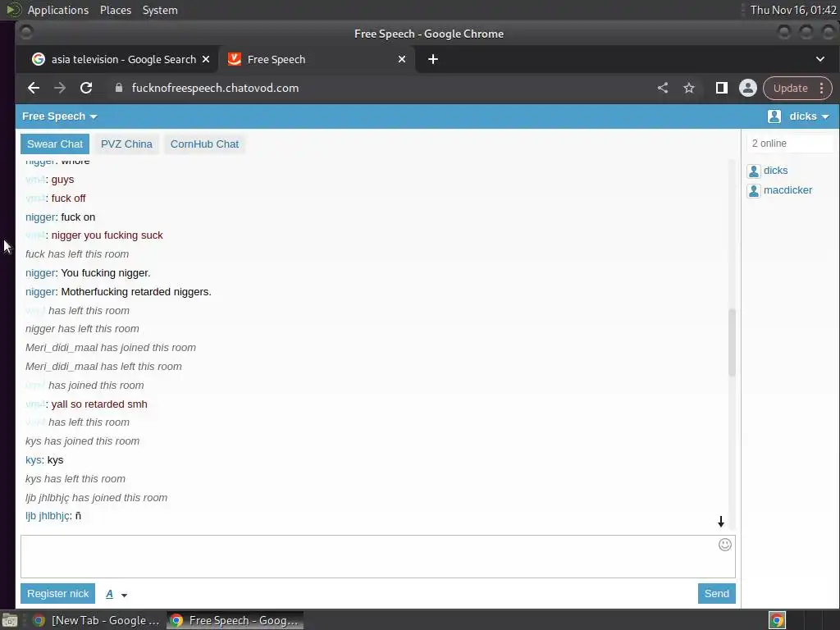Open the Applications menu
Image resolution: width=840 pixels, height=630 pixels.
click(x=58, y=10)
